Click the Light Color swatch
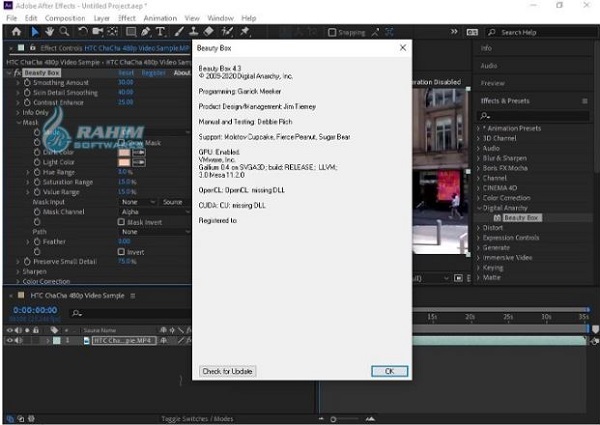The image size is (600, 425). (x=124, y=162)
